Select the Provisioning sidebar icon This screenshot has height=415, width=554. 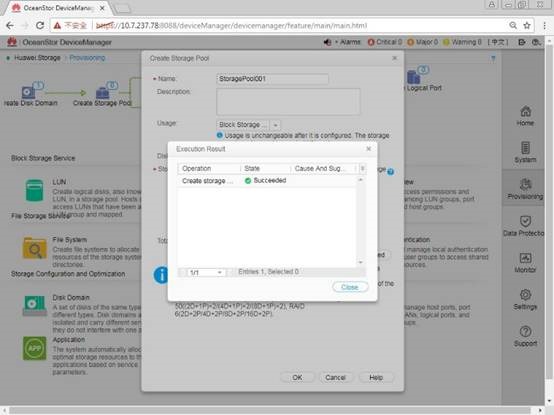pos(525,184)
